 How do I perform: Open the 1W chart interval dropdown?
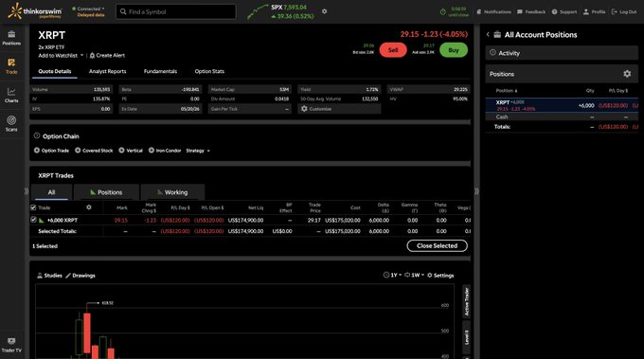coord(415,276)
